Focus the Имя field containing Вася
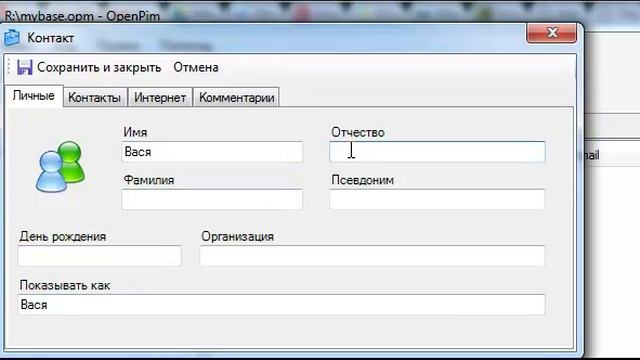Viewport: 640px width, 360px height. click(x=212, y=152)
